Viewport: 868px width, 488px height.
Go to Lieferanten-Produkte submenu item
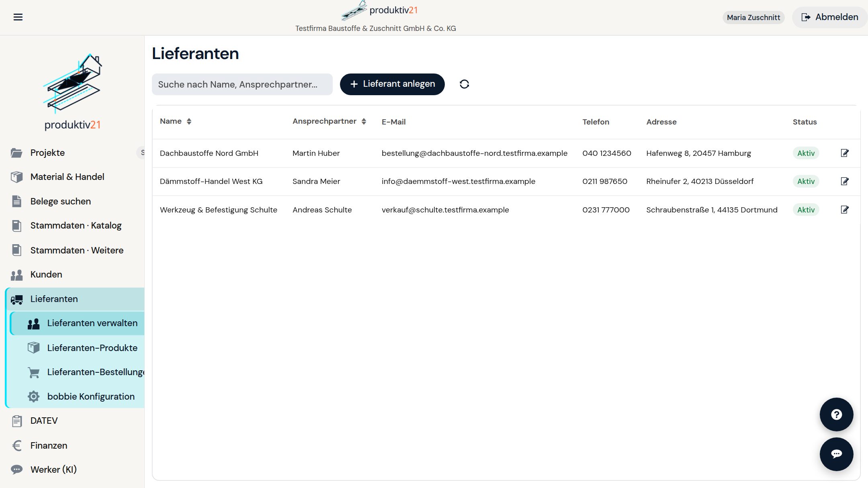click(77, 348)
